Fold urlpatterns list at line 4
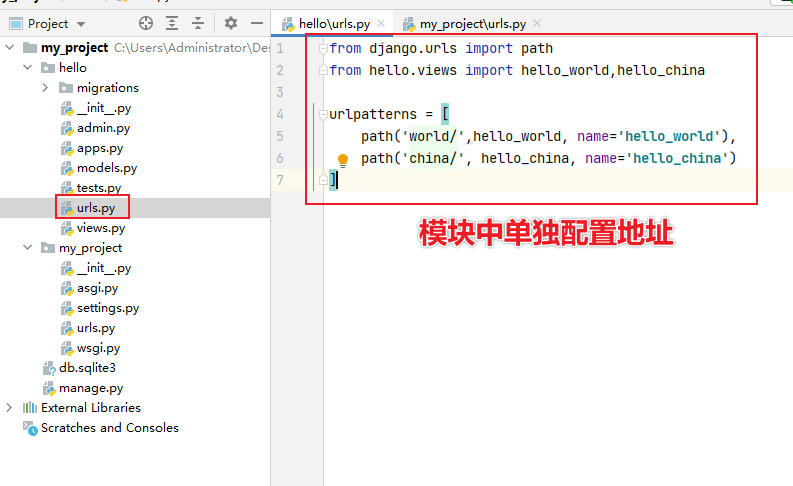Screen dimensions: 793x486 click(x=323, y=115)
